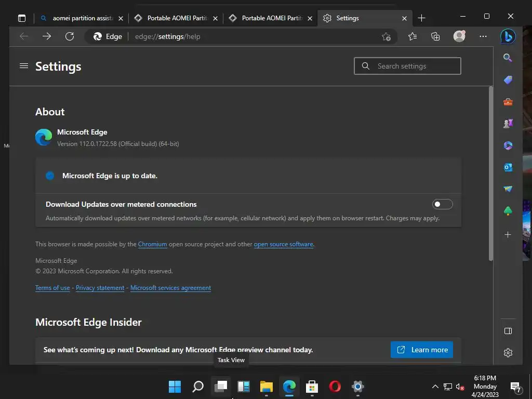The height and width of the screenshot is (399, 532).
Task: Open the Favorites list icon
Action: click(x=412, y=36)
